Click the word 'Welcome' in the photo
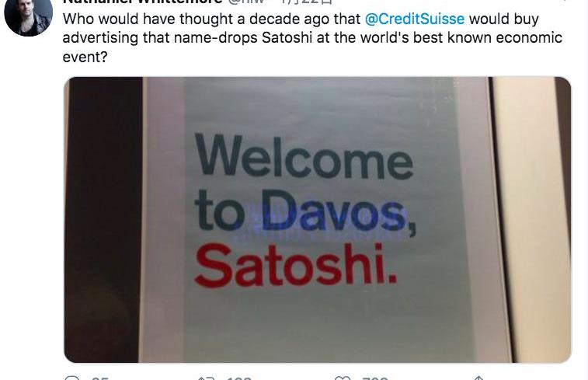Screen dimensions: 588x380 coord(304,157)
